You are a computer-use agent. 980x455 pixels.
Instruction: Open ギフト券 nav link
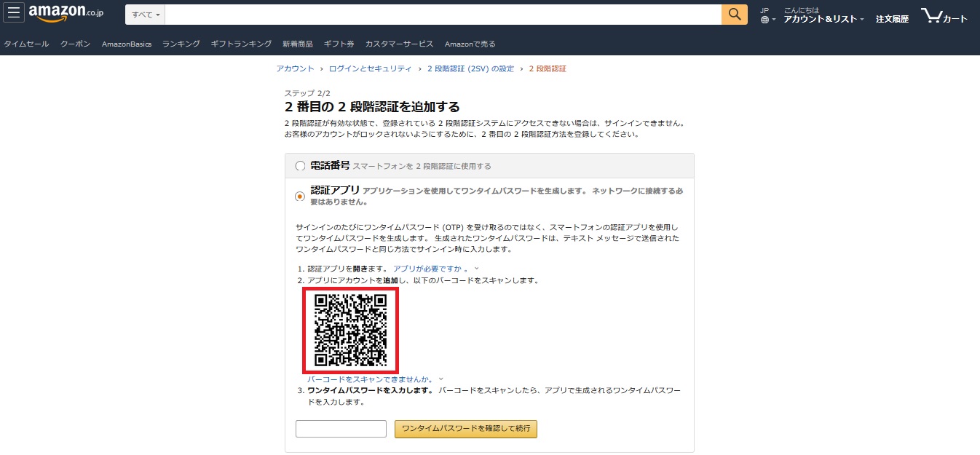(339, 44)
